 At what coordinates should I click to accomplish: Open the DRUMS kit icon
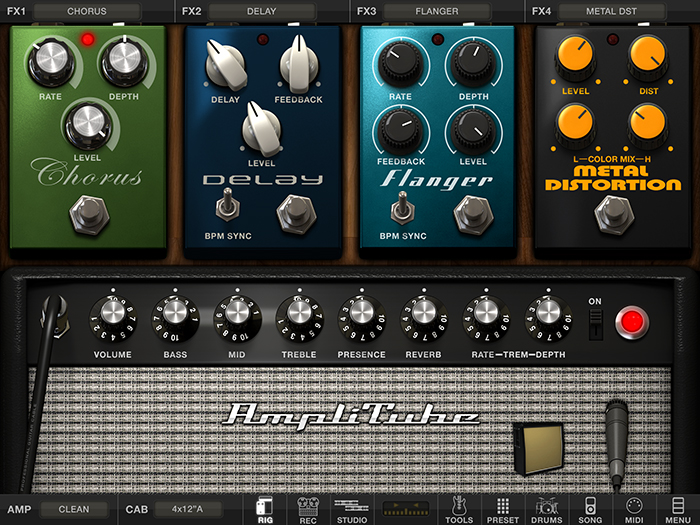tap(546, 509)
